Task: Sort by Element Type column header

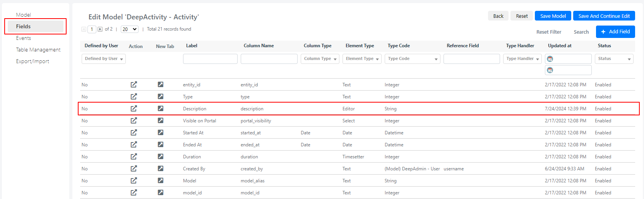Action: point(360,46)
